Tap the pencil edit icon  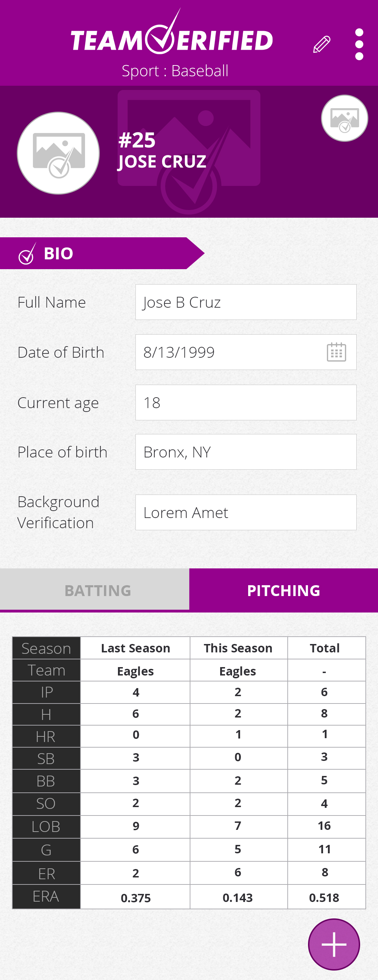[x=322, y=44]
